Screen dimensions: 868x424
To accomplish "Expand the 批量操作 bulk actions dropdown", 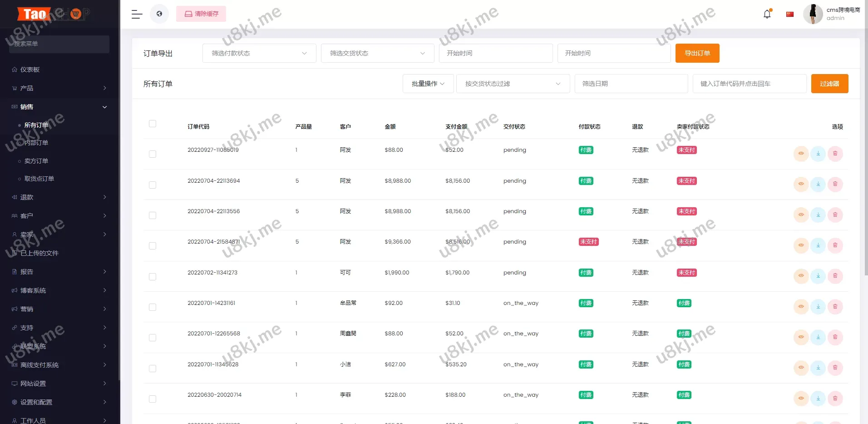I will point(428,84).
